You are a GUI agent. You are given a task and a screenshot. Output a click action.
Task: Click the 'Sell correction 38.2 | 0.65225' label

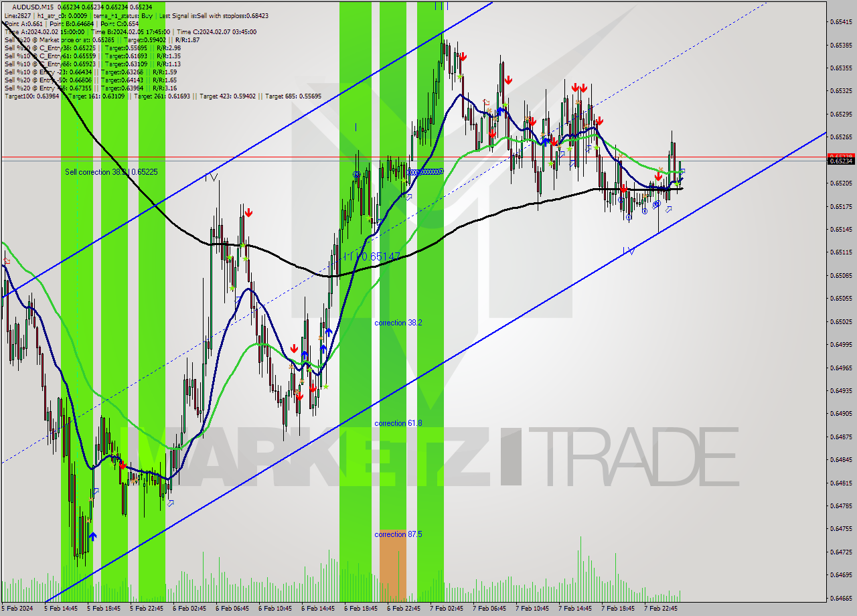111,172
